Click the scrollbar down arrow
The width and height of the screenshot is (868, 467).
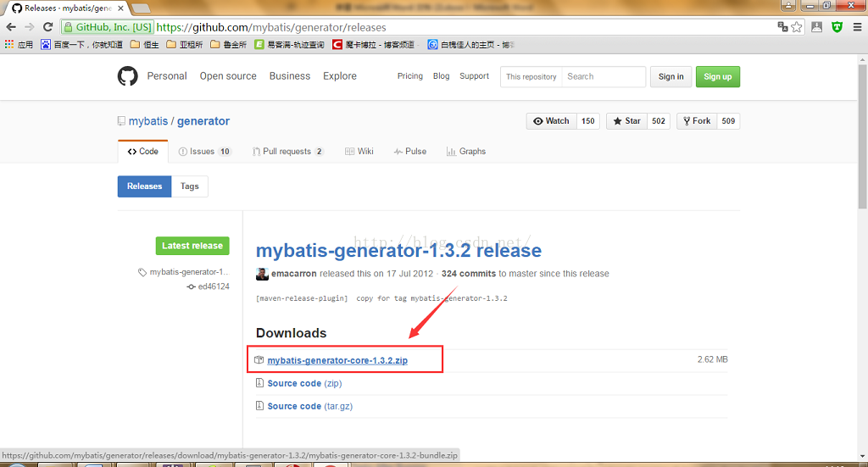tap(862, 457)
